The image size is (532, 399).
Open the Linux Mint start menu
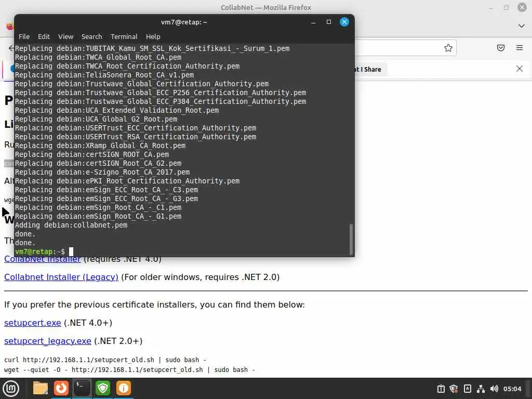coord(10,389)
